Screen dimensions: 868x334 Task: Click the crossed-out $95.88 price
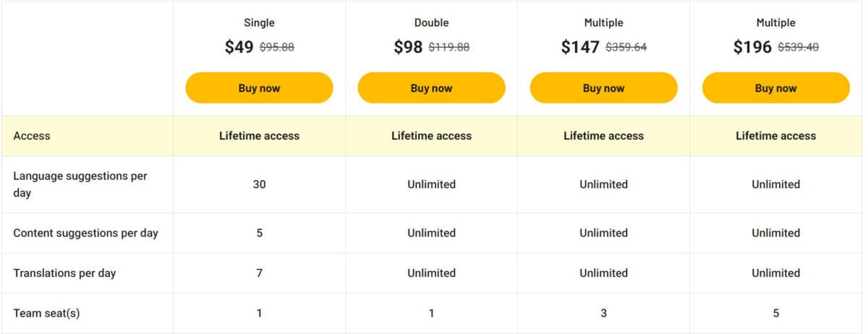tap(277, 48)
